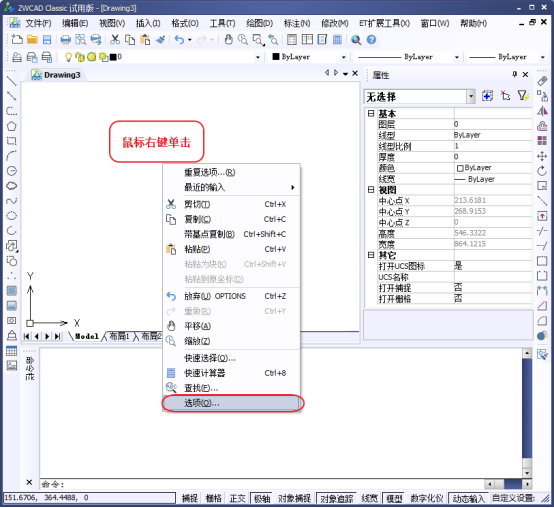Expand the 最近的输入 submenu arrow
The width and height of the screenshot is (554, 508).
(x=293, y=187)
